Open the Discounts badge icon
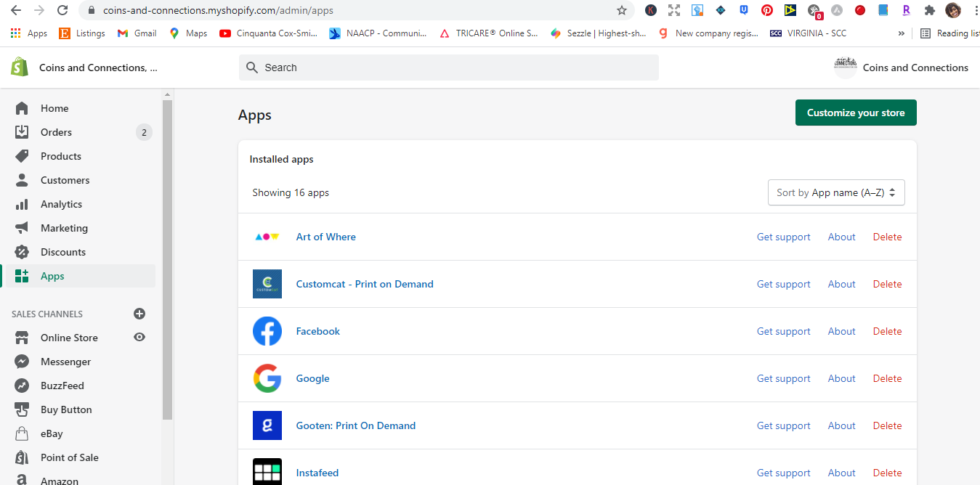980x485 pixels. point(22,252)
